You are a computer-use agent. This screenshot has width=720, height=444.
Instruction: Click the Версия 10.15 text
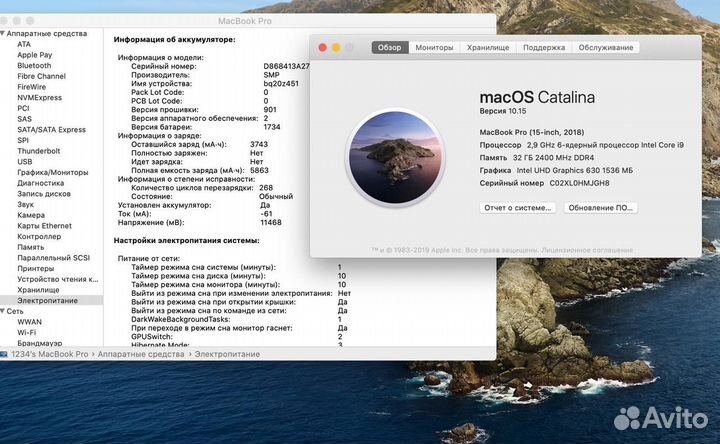[x=503, y=111]
